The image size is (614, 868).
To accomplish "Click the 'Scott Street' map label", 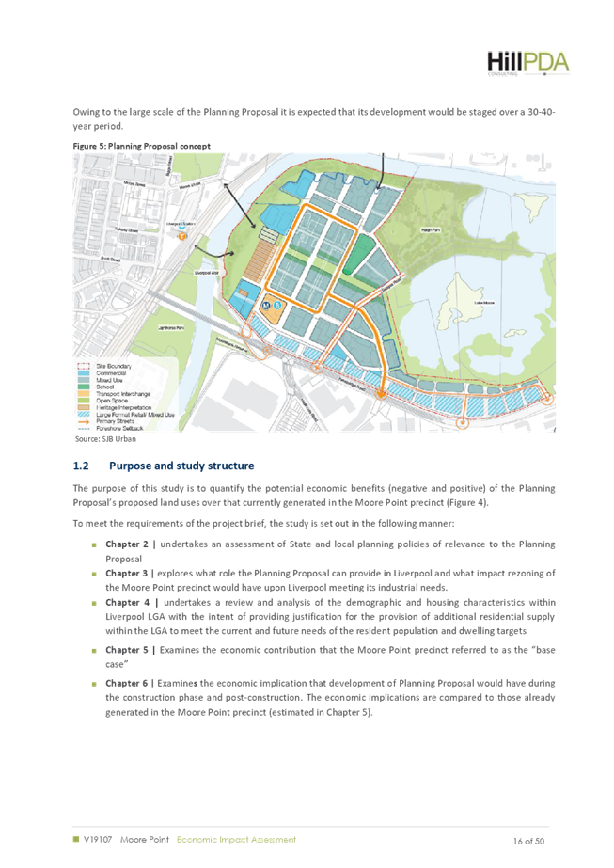I will 111,259.
